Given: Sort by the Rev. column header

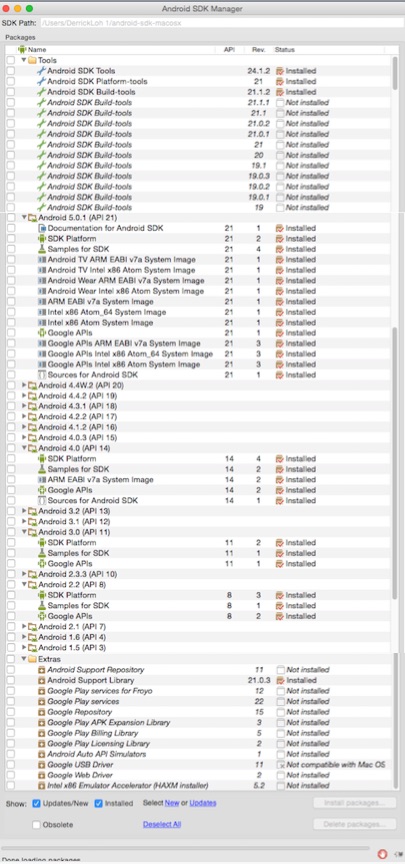Looking at the screenshot, I should (258, 50).
